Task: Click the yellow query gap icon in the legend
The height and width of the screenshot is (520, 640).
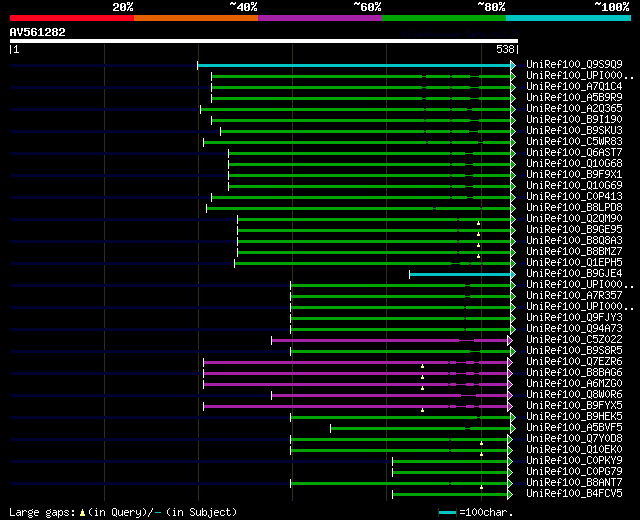Action: click(x=82, y=512)
